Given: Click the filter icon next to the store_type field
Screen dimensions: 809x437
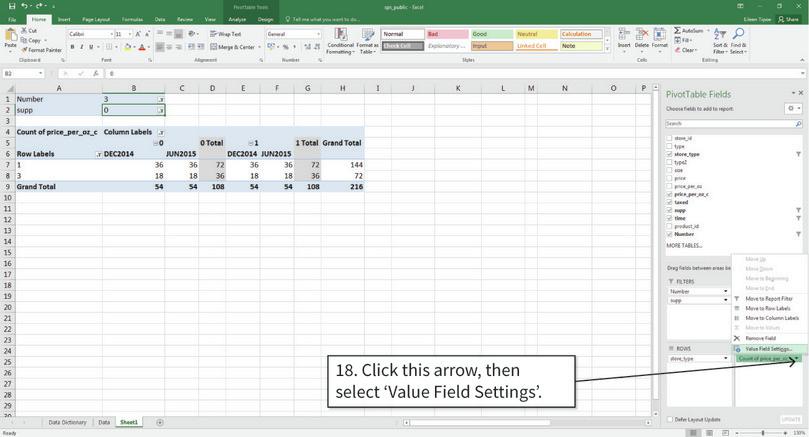Looking at the screenshot, I should 798,154.
